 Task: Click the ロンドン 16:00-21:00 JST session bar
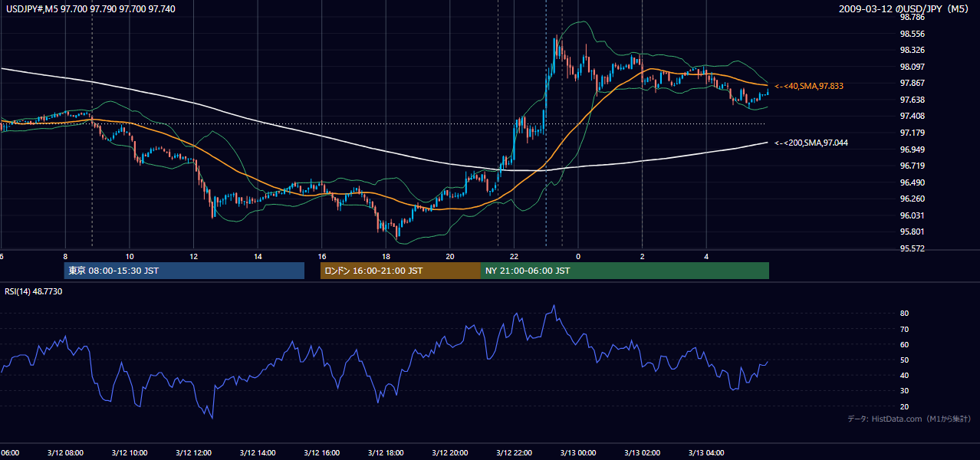point(400,271)
